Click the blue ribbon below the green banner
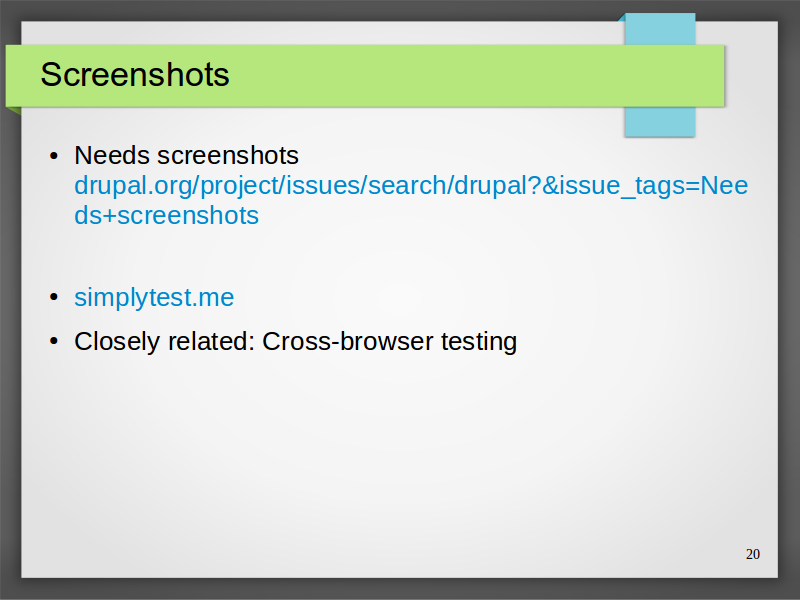800x600 pixels. (660, 121)
